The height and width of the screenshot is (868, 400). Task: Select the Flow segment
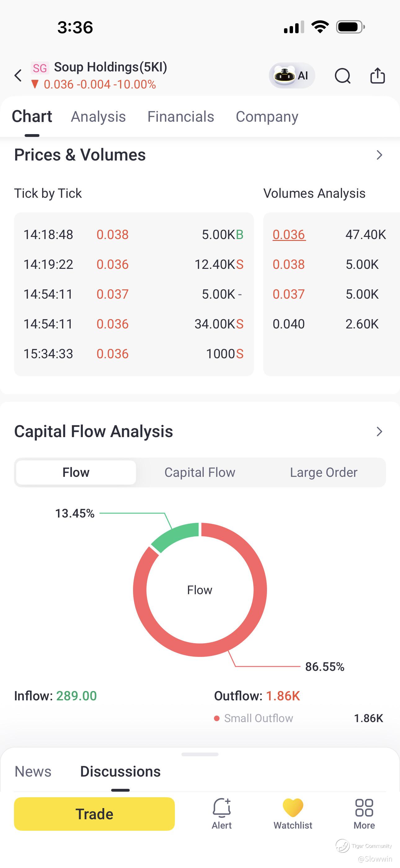click(76, 472)
